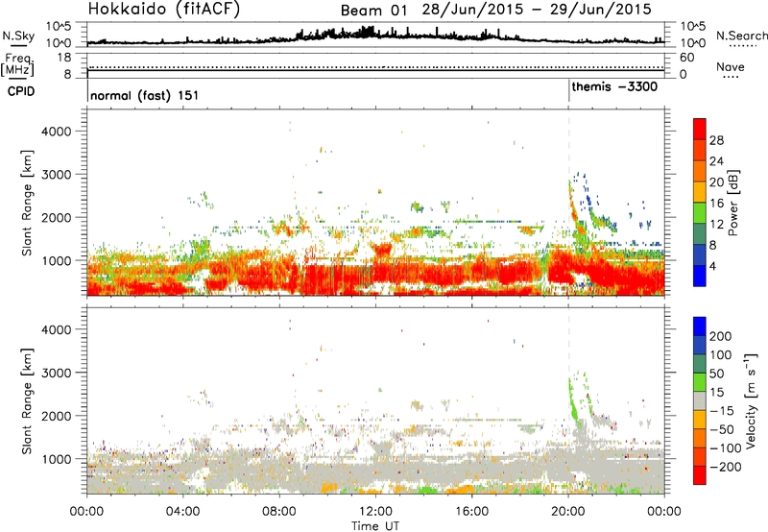Viewport: 768px width, 532px height.
Task: Click the 'Power [dB]' color bar label
Action: (x=732, y=203)
